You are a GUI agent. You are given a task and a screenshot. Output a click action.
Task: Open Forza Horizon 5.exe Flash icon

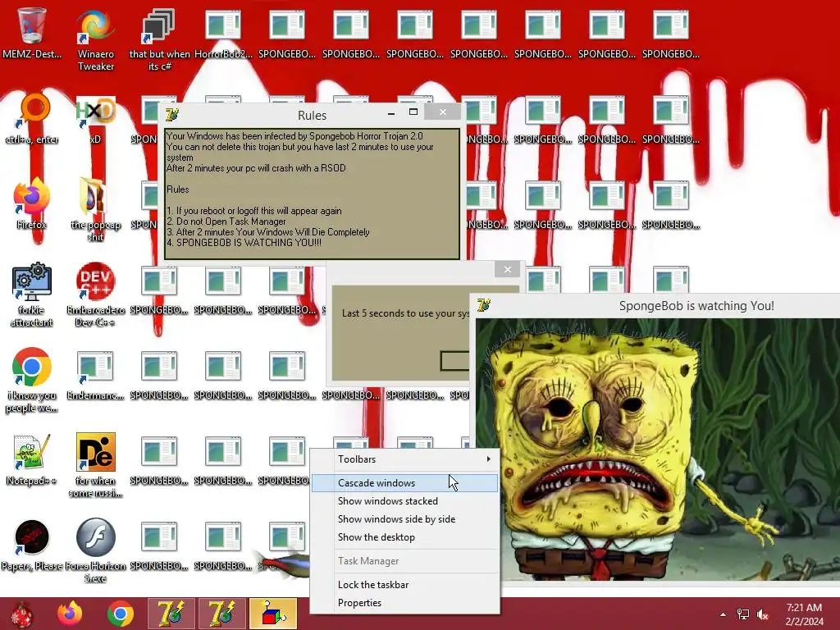tap(95, 551)
